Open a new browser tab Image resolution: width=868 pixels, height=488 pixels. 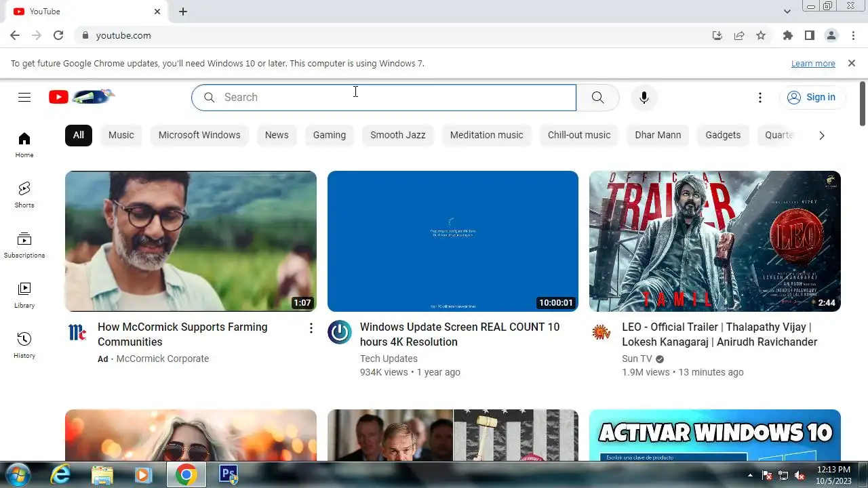[x=183, y=12]
